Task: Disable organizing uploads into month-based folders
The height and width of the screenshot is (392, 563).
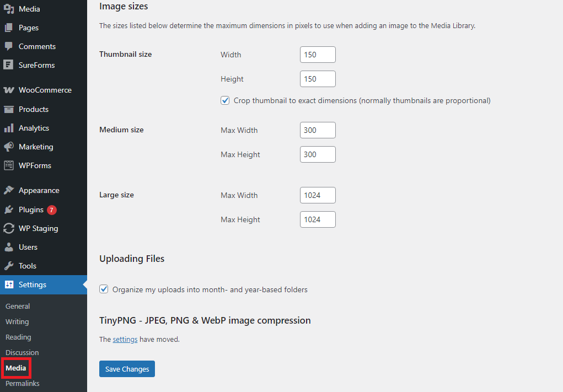Action: 104,289
